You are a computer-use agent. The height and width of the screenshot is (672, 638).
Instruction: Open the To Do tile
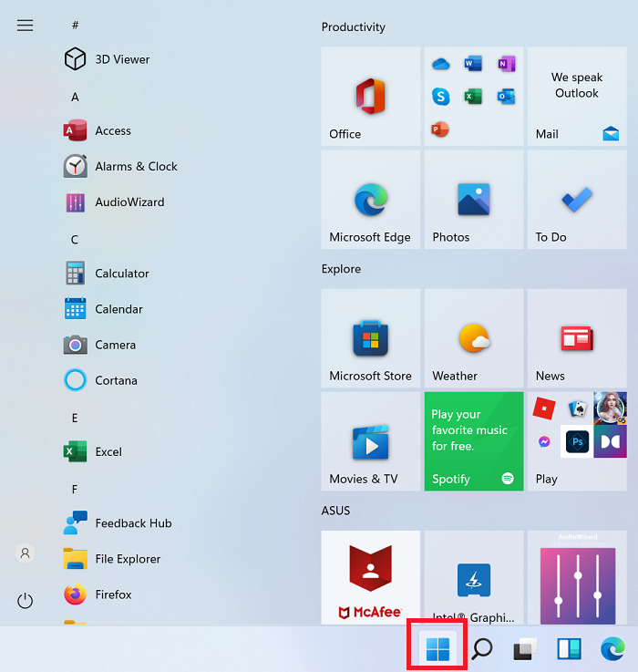click(x=577, y=200)
